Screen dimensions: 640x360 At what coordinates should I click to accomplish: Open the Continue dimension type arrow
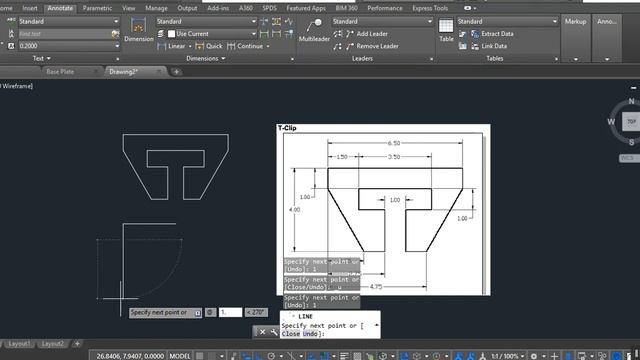(x=268, y=46)
